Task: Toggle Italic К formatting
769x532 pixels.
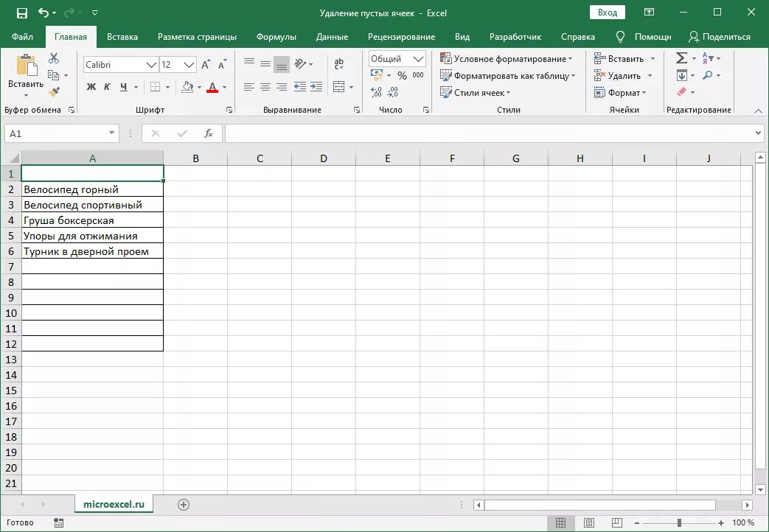Action: tap(107, 87)
